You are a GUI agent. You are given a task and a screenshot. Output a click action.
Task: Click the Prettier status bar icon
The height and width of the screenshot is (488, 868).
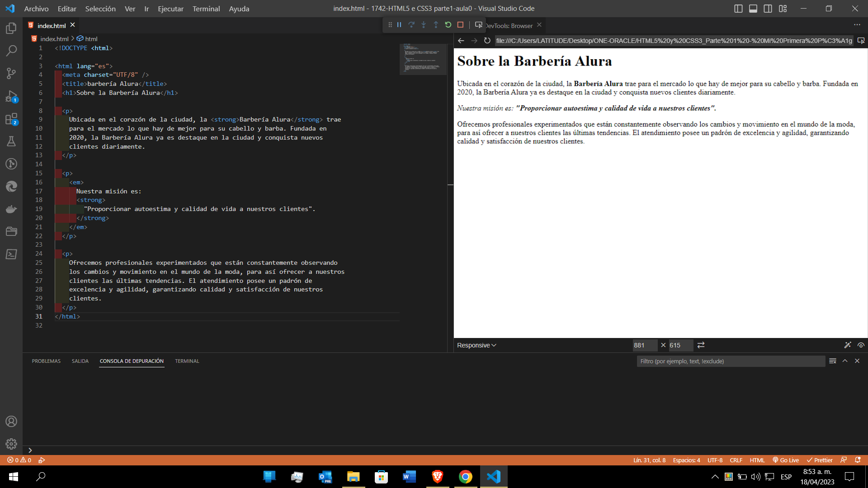(820, 460)
